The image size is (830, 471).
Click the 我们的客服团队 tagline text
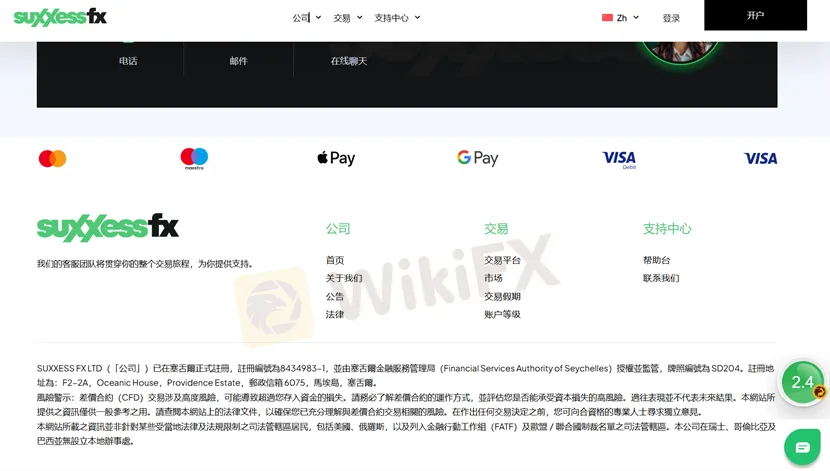click(146, 264)
